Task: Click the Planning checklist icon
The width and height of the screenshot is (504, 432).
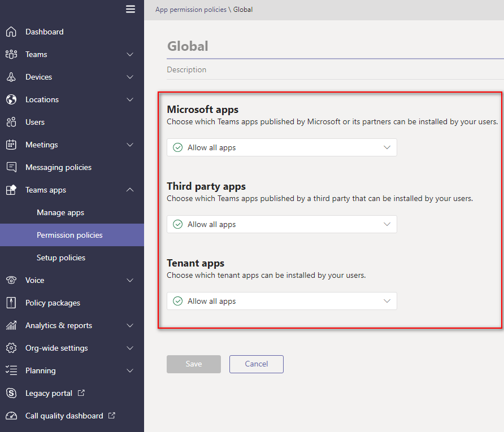Action: tap(11, 370)
